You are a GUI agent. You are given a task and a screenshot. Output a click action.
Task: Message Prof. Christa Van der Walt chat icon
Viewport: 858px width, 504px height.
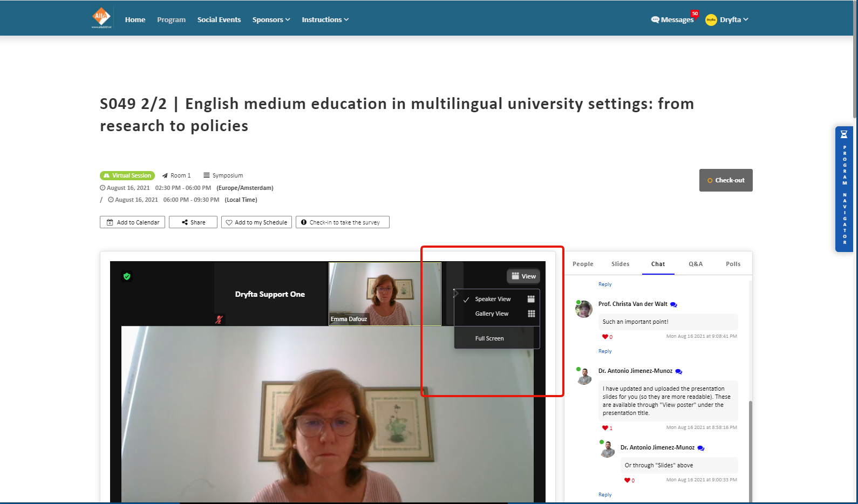673,304
